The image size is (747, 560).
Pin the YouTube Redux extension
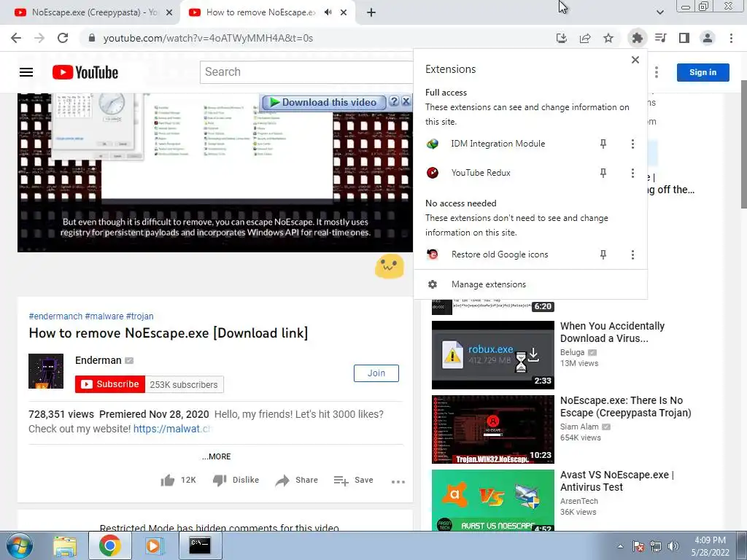603,173
